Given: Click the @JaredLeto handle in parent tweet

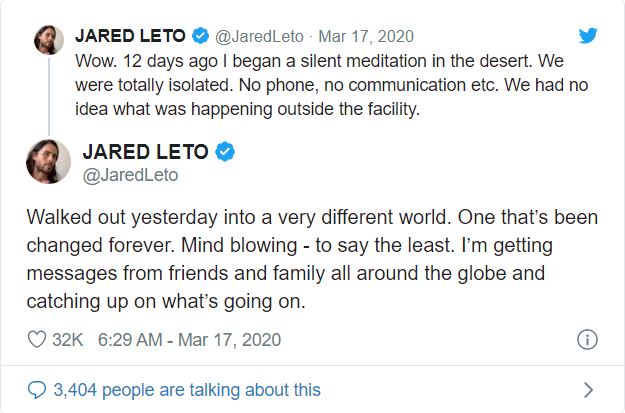Looking at the screenshot, I should [x=259, y=37].
